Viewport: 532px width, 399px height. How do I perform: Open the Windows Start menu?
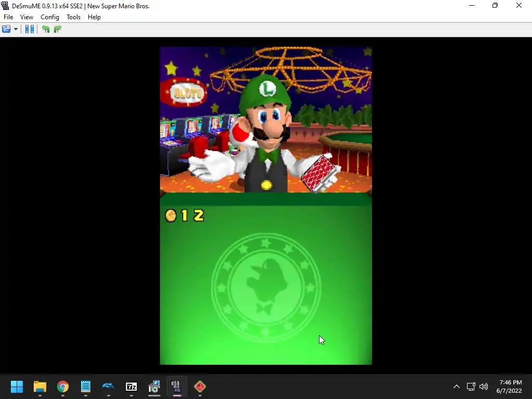point(17,387)
